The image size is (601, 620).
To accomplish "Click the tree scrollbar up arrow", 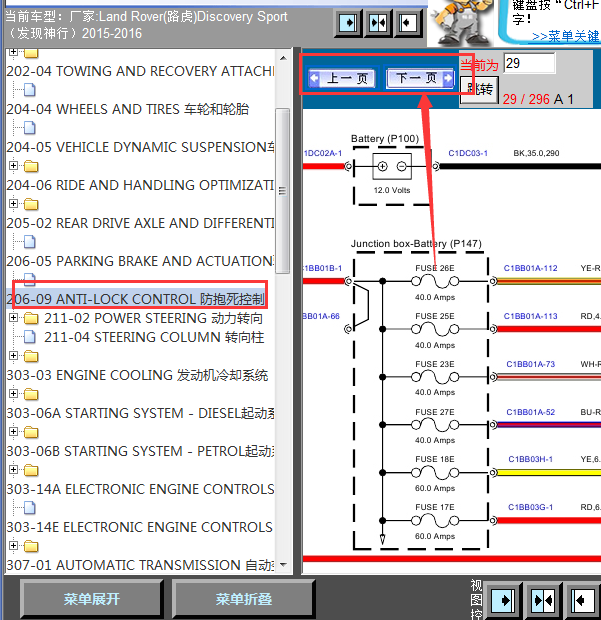I will pyautogui.click(x=283, y=59).
